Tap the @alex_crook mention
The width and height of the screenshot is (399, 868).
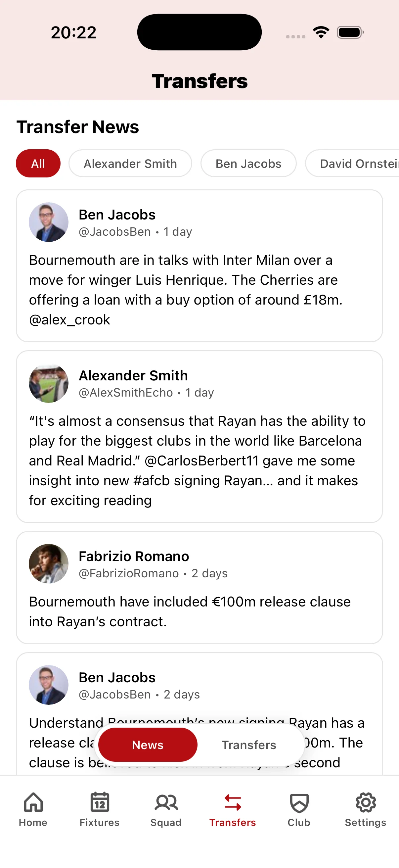(69, 319)
